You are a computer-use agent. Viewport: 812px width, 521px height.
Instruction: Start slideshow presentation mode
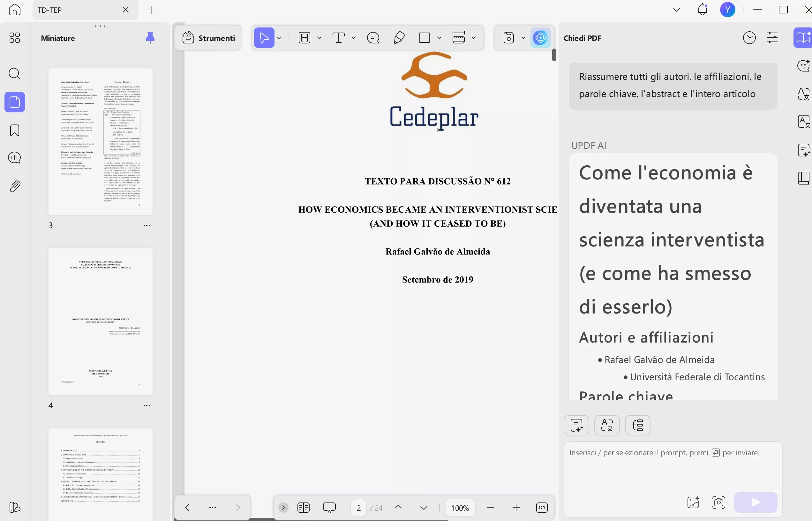click(329, 508)
